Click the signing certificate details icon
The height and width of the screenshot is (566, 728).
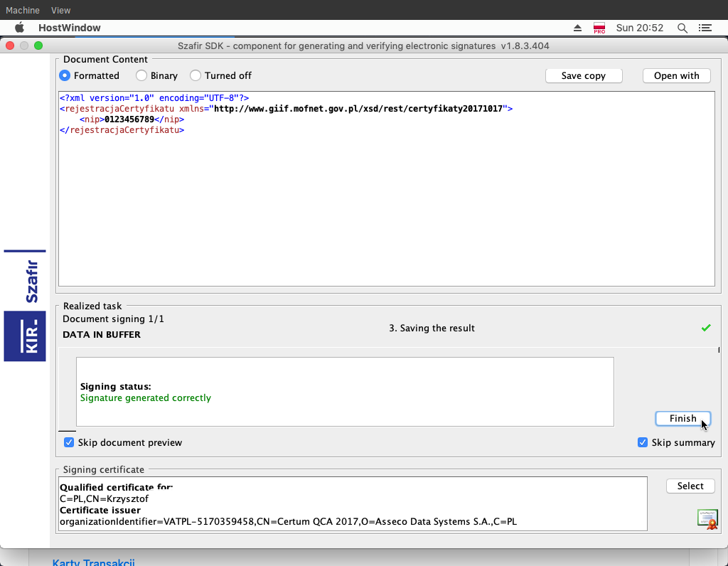pos(707,520)
